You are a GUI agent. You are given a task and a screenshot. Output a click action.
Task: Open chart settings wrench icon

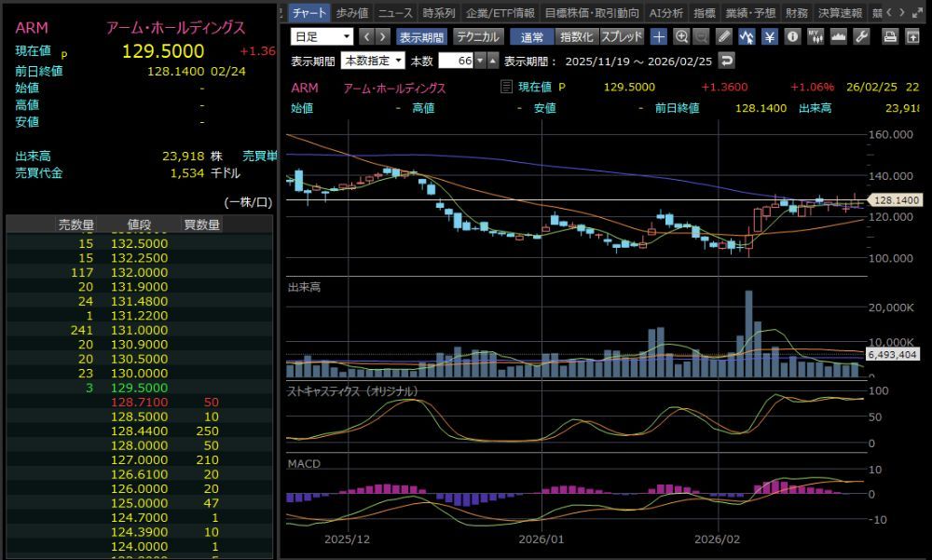click(x=861, y=37)
